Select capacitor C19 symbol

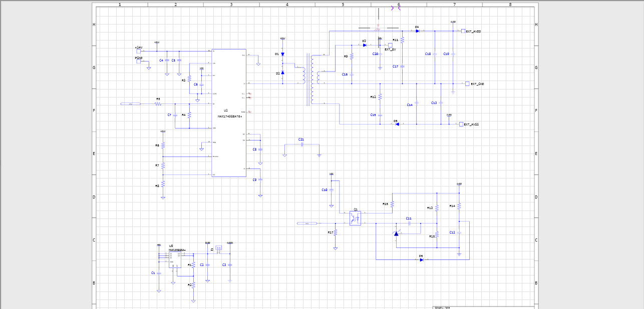click(453, 53)
